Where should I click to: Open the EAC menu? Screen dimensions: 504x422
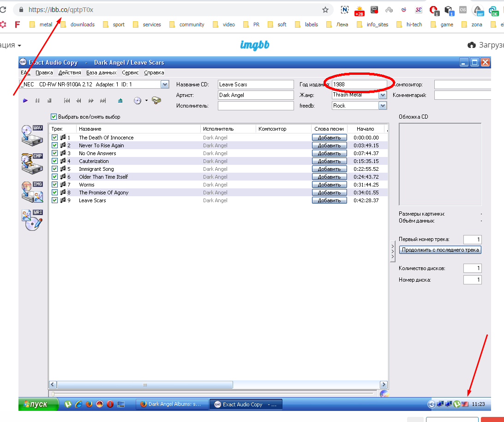coord(25,72)
